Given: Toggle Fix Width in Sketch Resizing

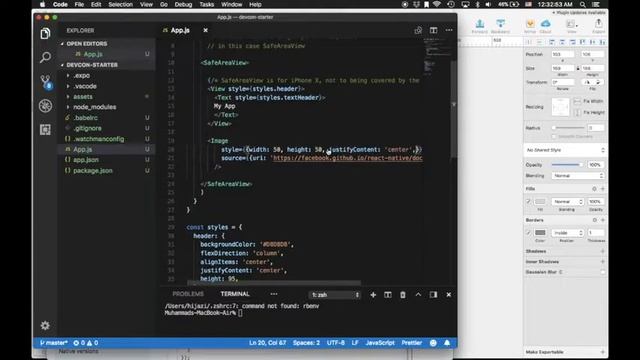Looking at the screenshot, I should (x=577, y=101).
